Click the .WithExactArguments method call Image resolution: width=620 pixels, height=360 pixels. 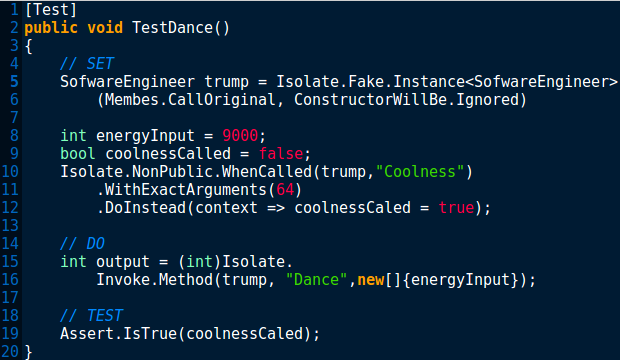click(182, 189)
